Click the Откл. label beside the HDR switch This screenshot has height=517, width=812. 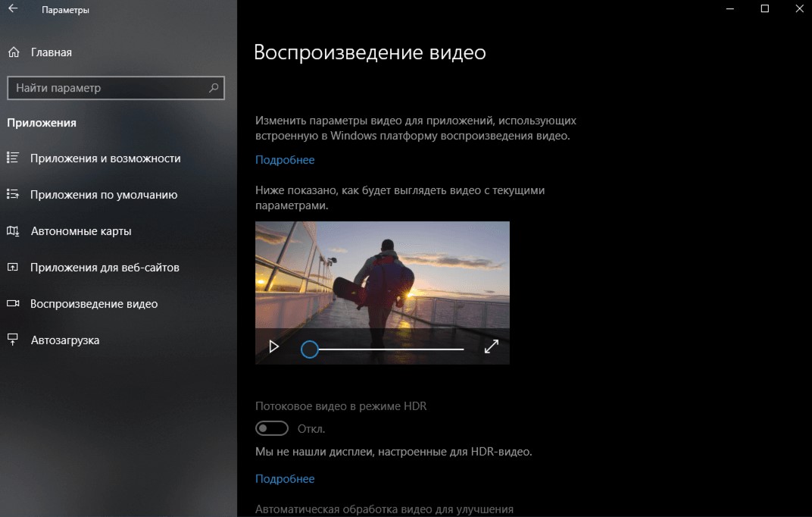click(x=311, y=429)
